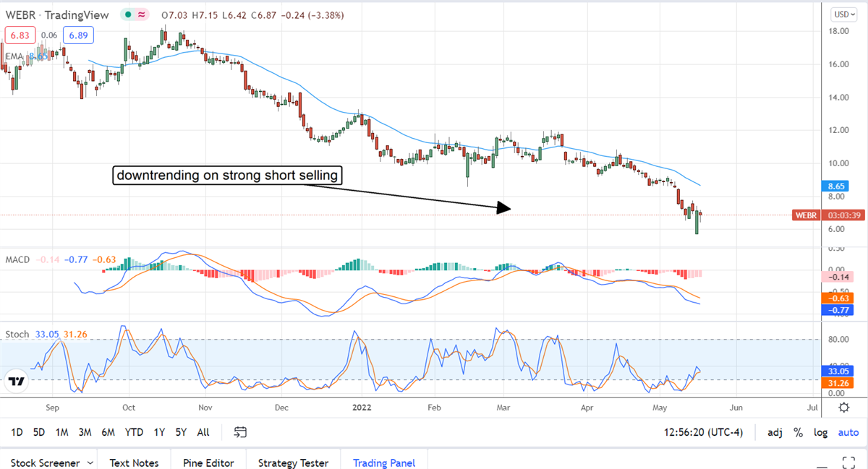Open the Strategy Tester tab
Viewport: 868px width, 469px height.
click(293, 462)
